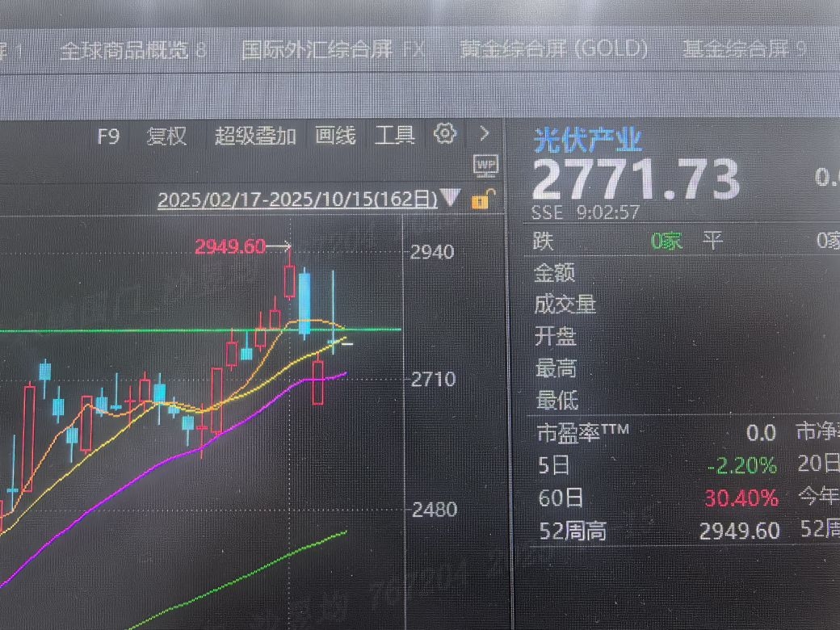Switch to the 基金综合屏 tab
Image resolution: width=840 pixels, height=630 pixels.
click(x=745, y=48)
